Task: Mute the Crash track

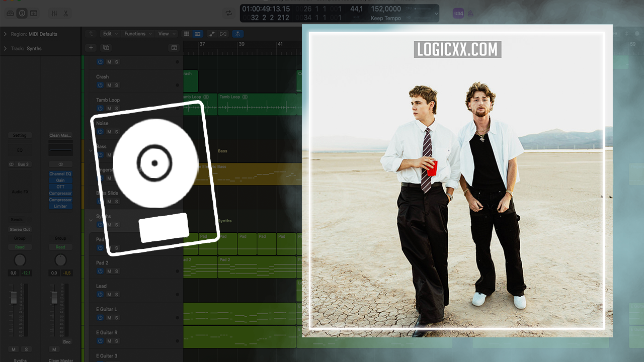Action: [x=109, y=85]
